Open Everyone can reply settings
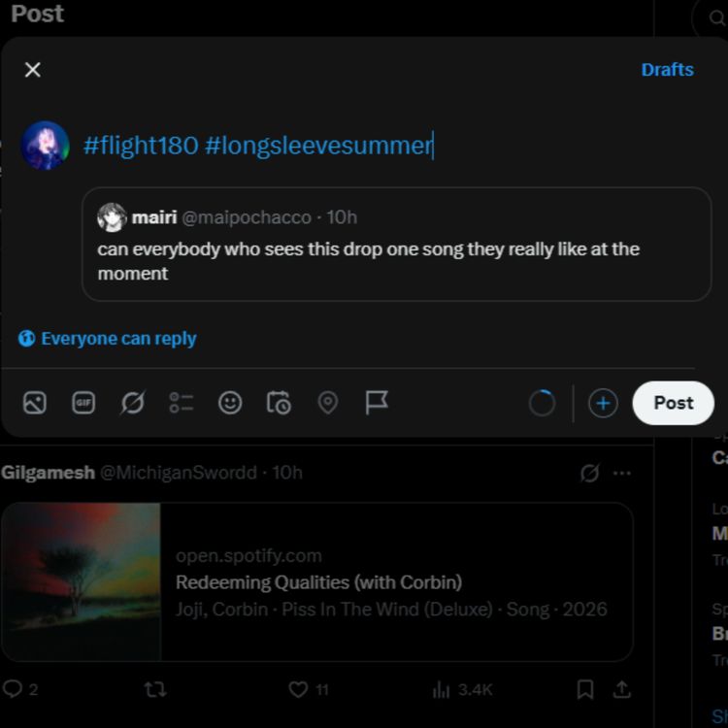 [107, 339]
